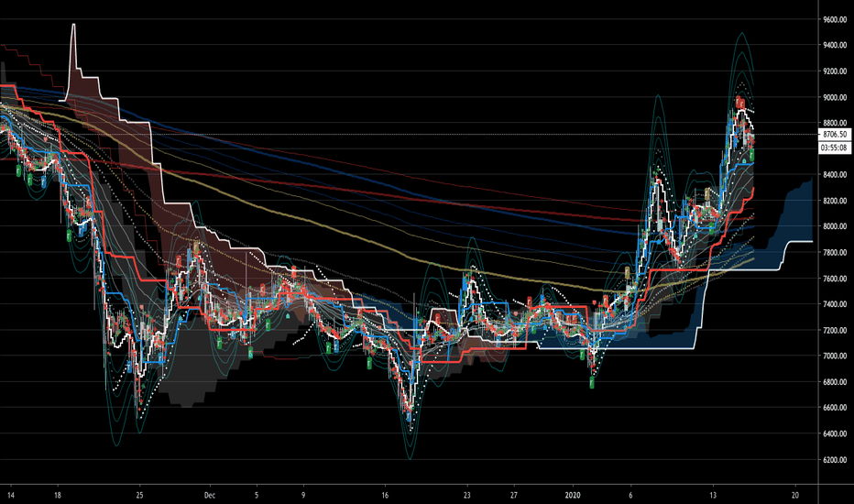Image resolution: width=854 pixels, height=504 pixels.
Task: Select the 7800.00 price level label
Action: click(x=835, y=253)
